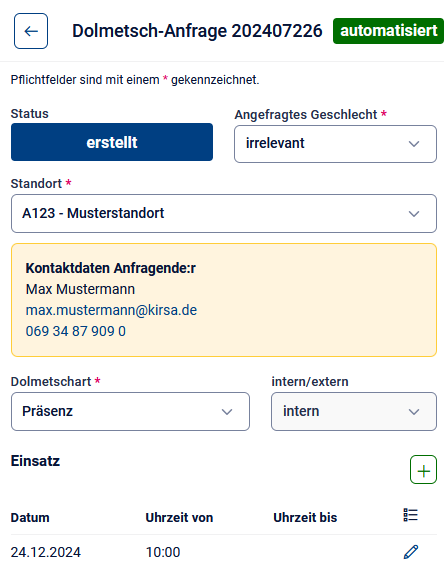Open the list options icon in table header
The image size is (444, 576).
(411, 515)
